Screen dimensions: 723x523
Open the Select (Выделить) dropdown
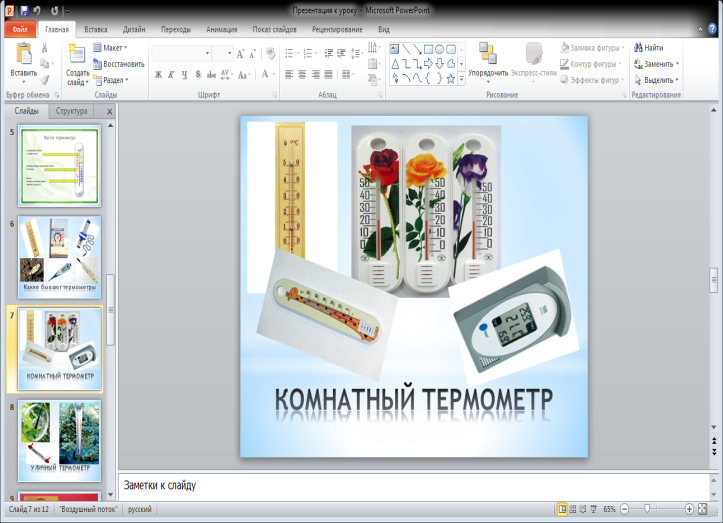click(x=655, y=80)
